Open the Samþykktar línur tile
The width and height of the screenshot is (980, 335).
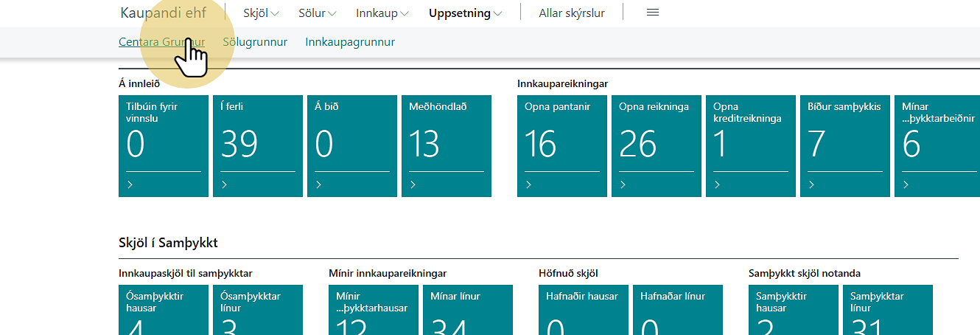888,310
